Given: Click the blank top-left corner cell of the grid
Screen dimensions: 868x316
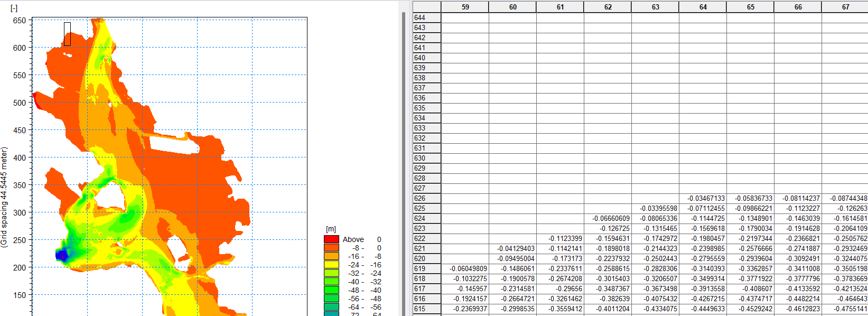Looking at the screenshot, I should coord(426,7).
